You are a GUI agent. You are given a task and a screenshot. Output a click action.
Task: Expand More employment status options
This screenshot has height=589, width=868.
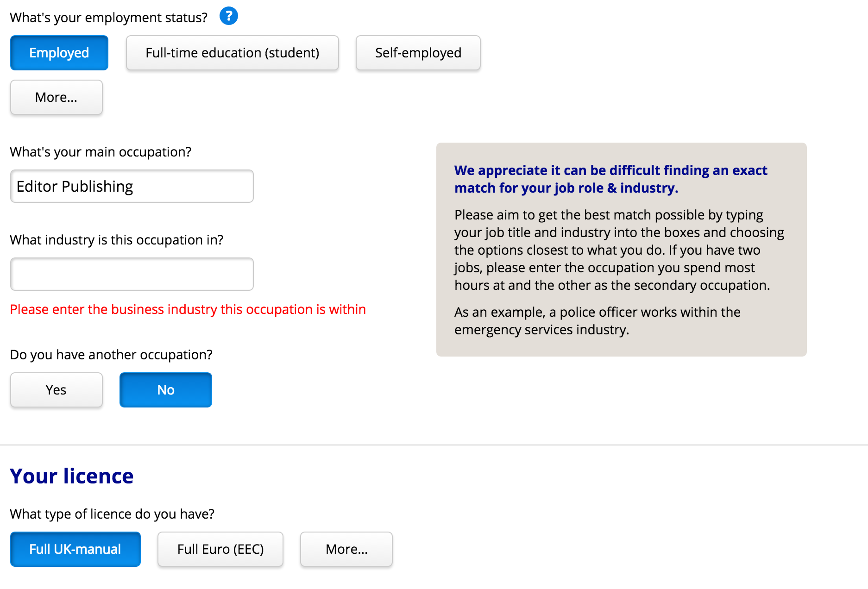(57, 97)
